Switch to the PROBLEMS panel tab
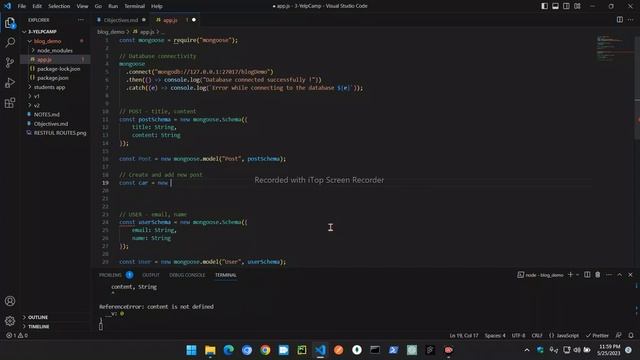Viewport: 640px width, 360px height. [111, 275]
